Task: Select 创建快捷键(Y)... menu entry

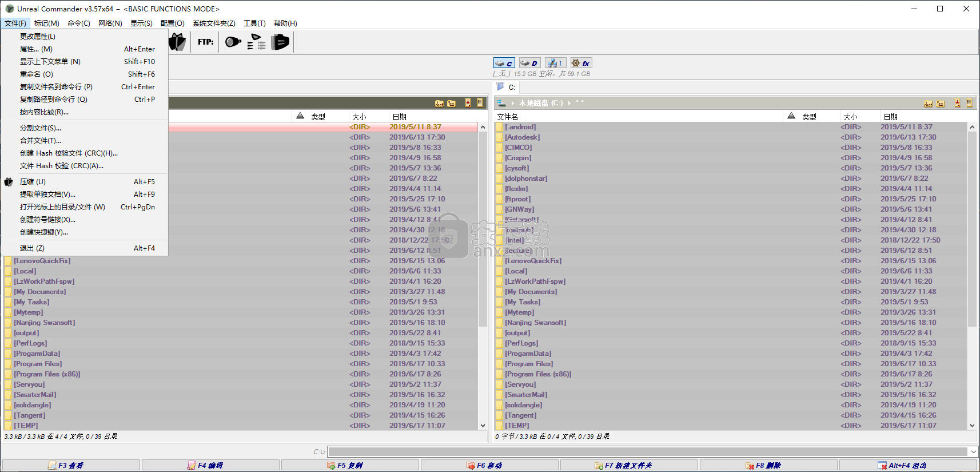Action: click(x=85, y=232)
